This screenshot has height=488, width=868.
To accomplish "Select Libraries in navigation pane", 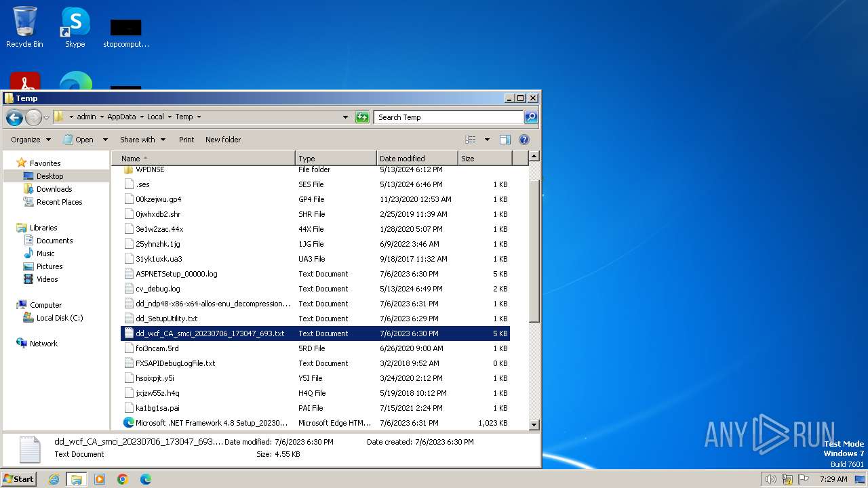I will pyautogui.click(x=43, y=228).
